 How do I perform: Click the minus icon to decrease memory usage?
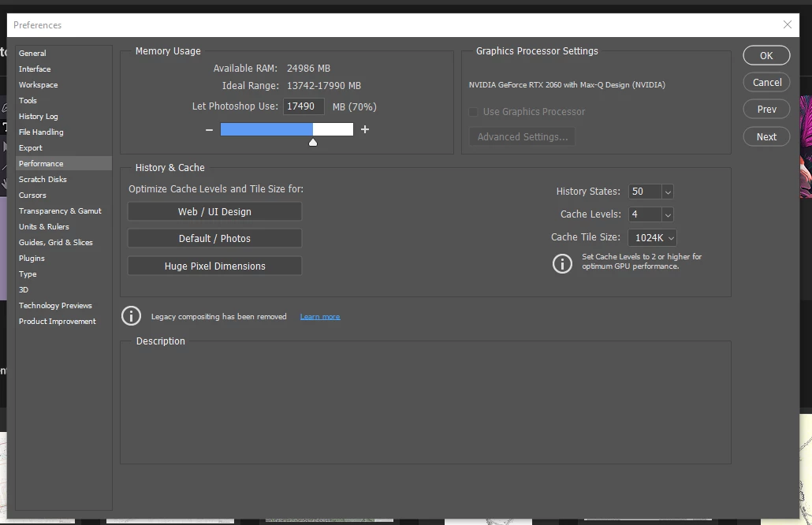click(x=209, y=129)
